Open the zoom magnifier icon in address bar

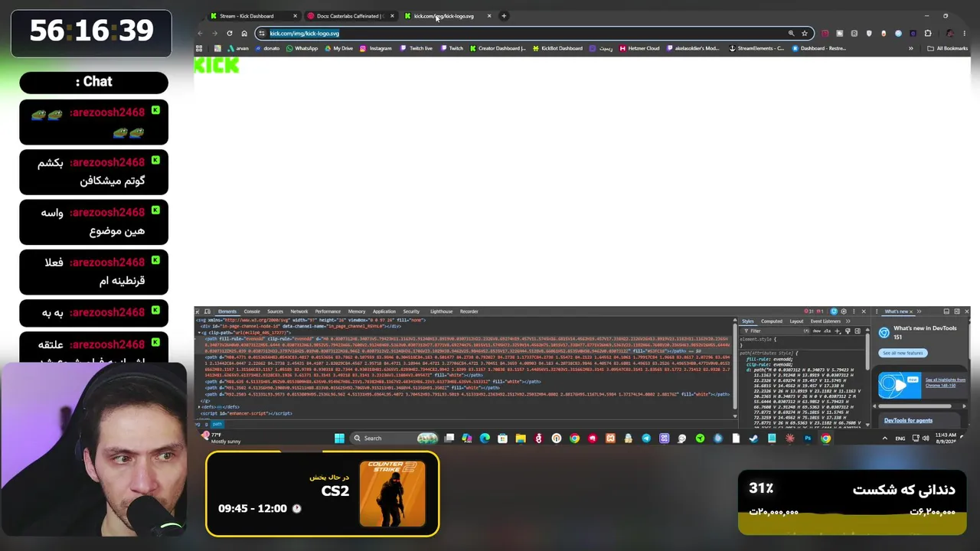pyautogui.click(x=791, y=34)
